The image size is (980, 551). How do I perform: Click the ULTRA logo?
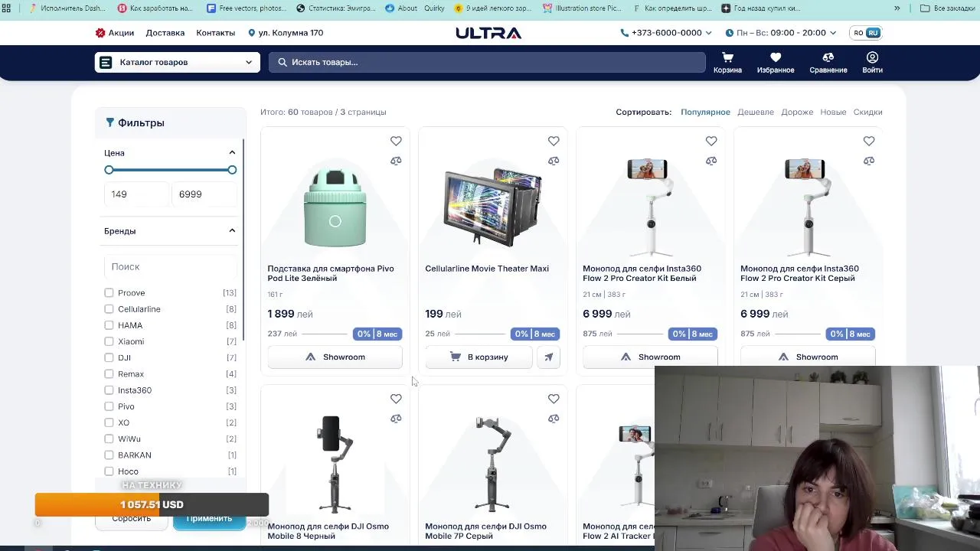click(x=488, y=33)
